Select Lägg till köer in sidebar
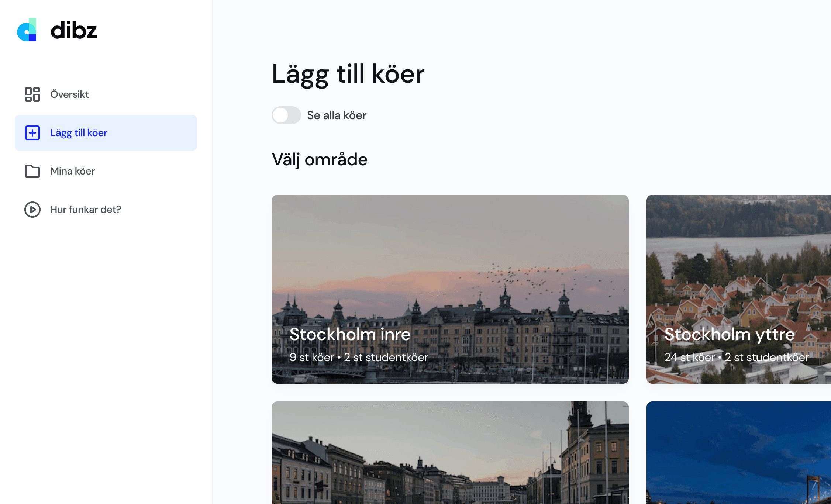 [106, 133]
